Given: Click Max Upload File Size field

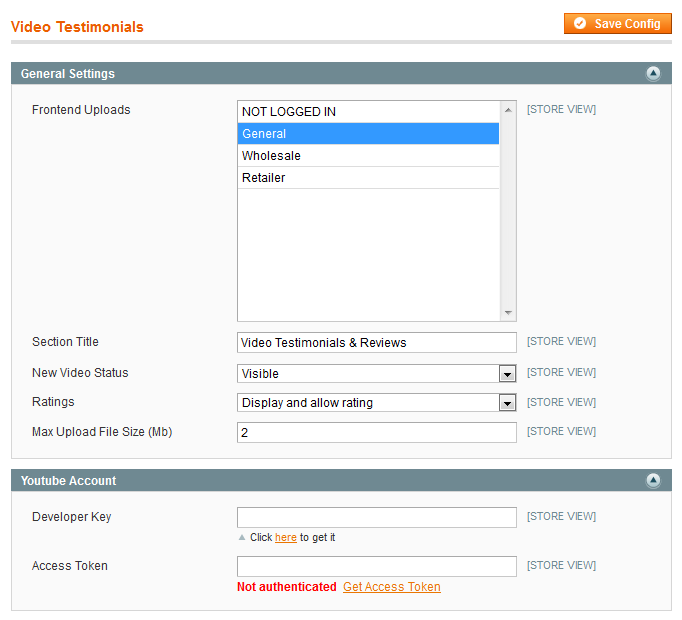Looking at the screenshot, I should [377, 432].
